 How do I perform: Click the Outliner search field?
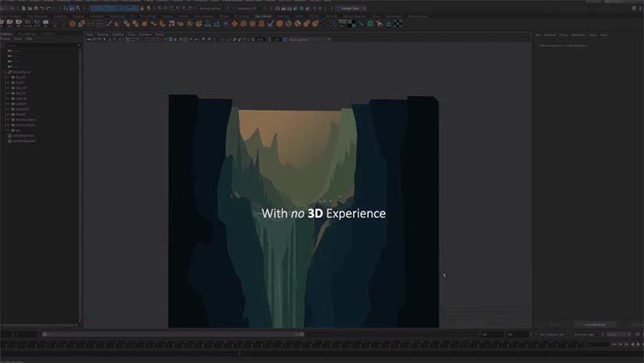[40, 44]
